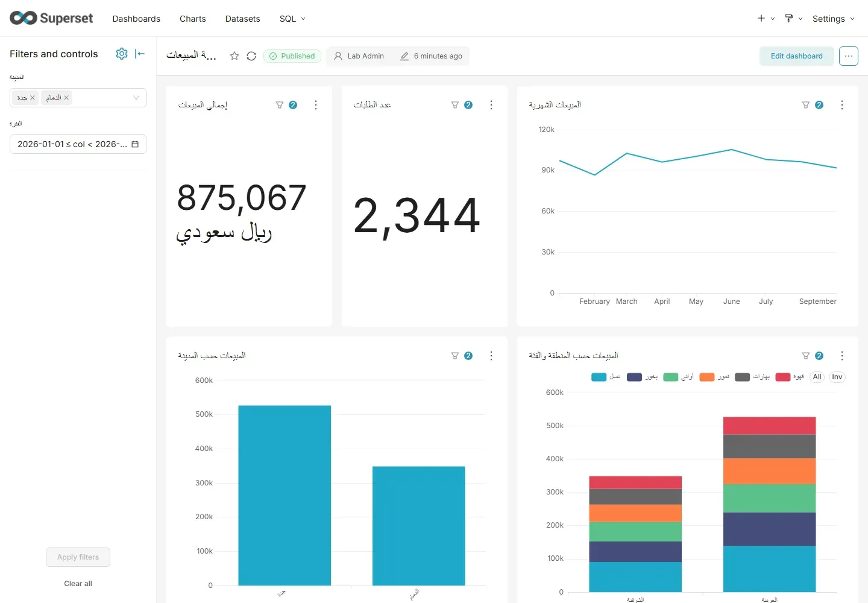Viewport: 868px width, 603px height.
Task: Toggle the All legend selector
Action: pyautogui.click(x=817, y=377)
